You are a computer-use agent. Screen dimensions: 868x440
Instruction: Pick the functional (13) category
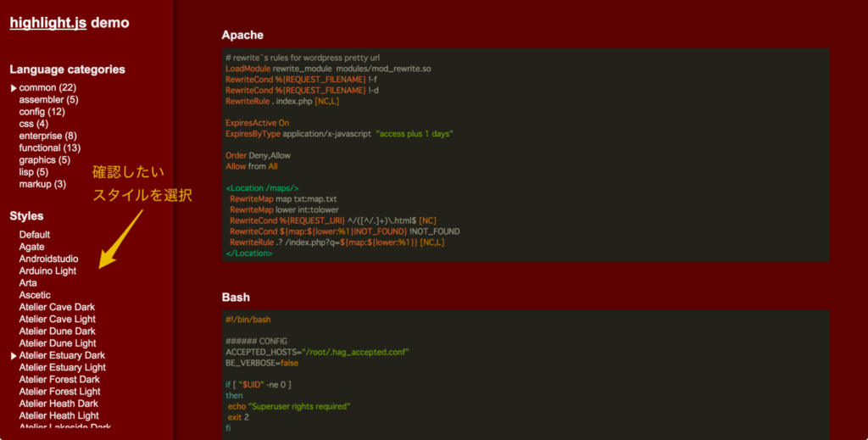click(50, 148)
